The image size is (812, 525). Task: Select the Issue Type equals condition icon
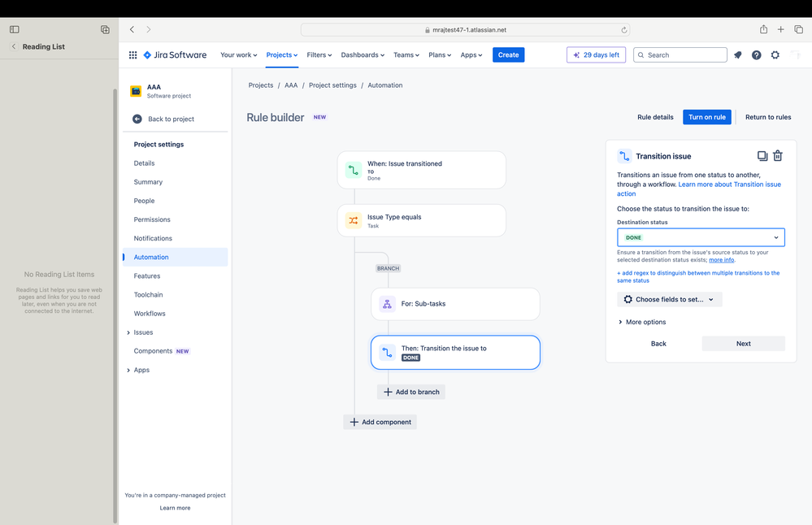click(354, 220)
